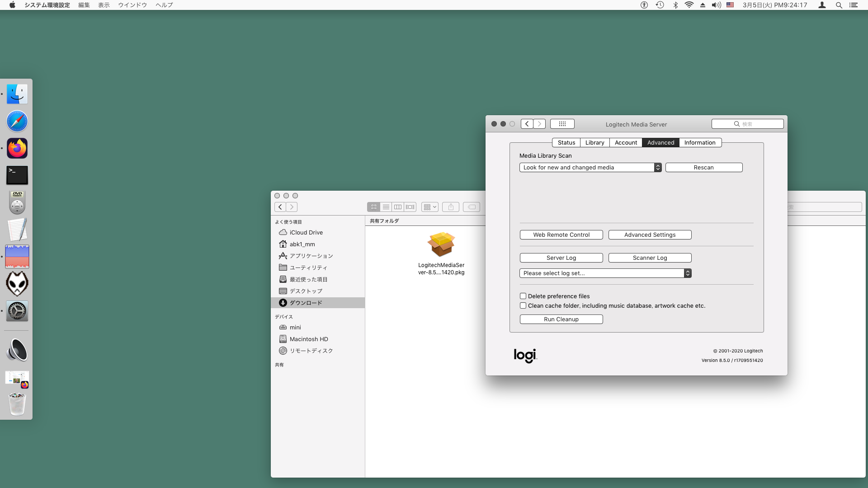Open the speaker sound item in Dock
Screen dimensions: 868x488
click(17, 350)
